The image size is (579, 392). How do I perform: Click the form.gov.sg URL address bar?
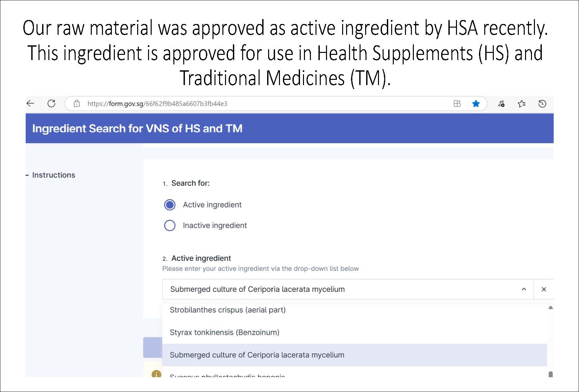(x=230, y=104)
